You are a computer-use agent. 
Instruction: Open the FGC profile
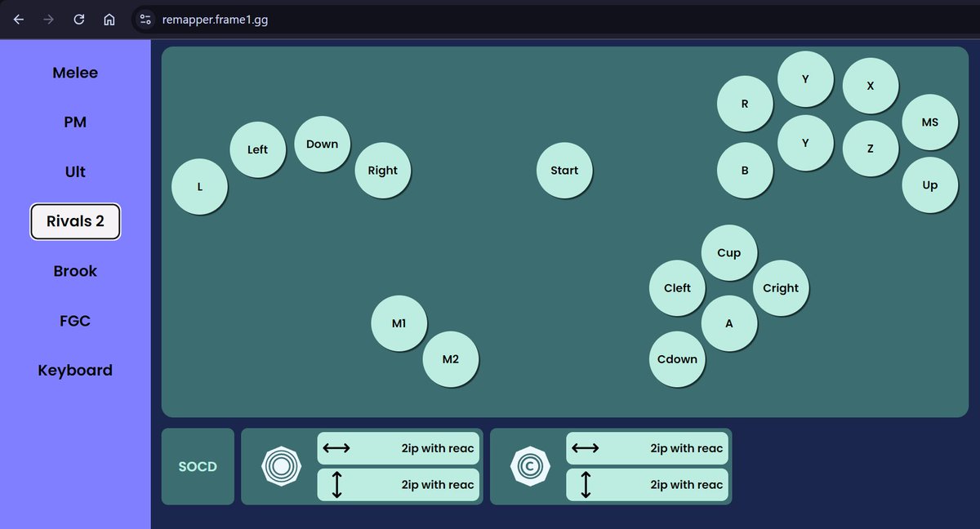(x=75, y=321)
